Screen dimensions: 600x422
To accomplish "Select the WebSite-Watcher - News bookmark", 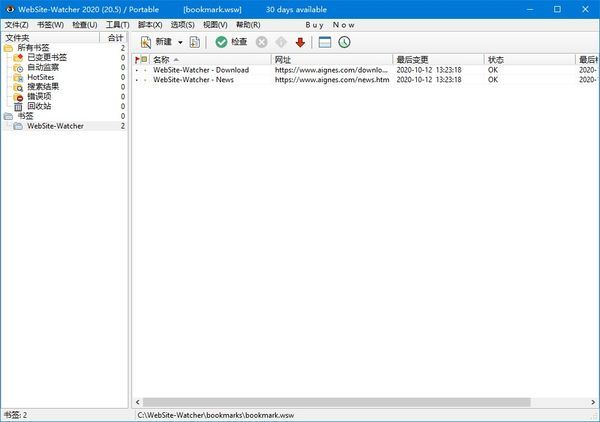I will 193,80.
